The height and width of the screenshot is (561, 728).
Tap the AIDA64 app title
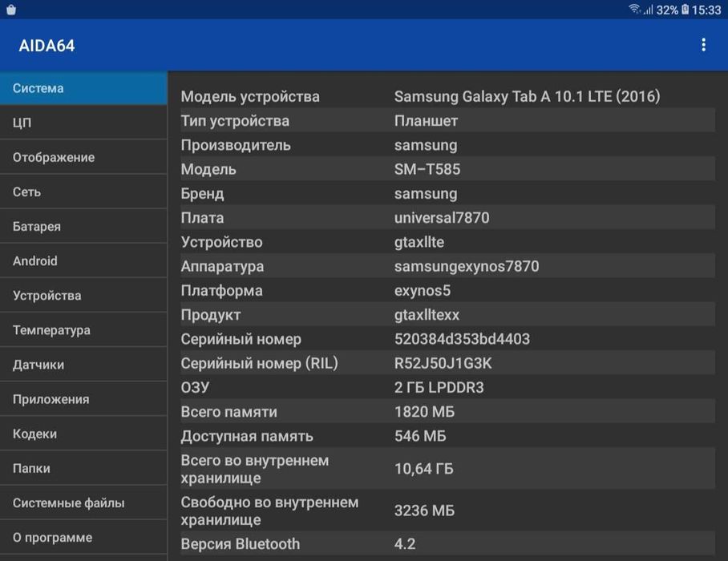pyautogui.click(x=47, y=46)
